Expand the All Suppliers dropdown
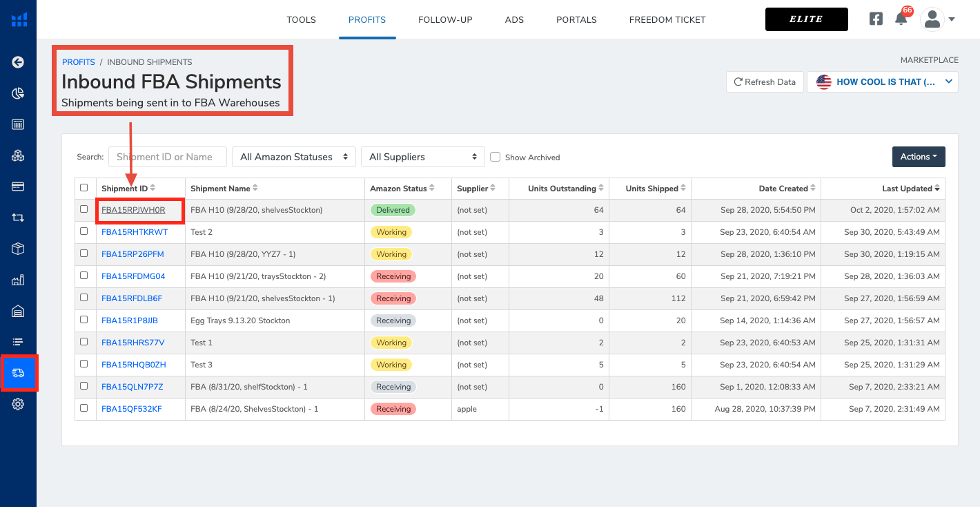 tap(422, 157)
